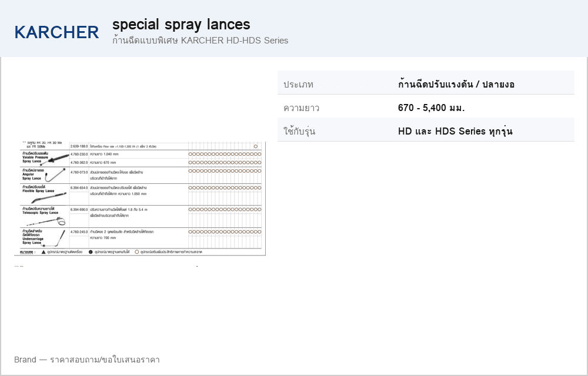Screen dimensions: 588x376
Task: Click the 'ใช้กับรุ่น' specification label
Action: point(299,131)
